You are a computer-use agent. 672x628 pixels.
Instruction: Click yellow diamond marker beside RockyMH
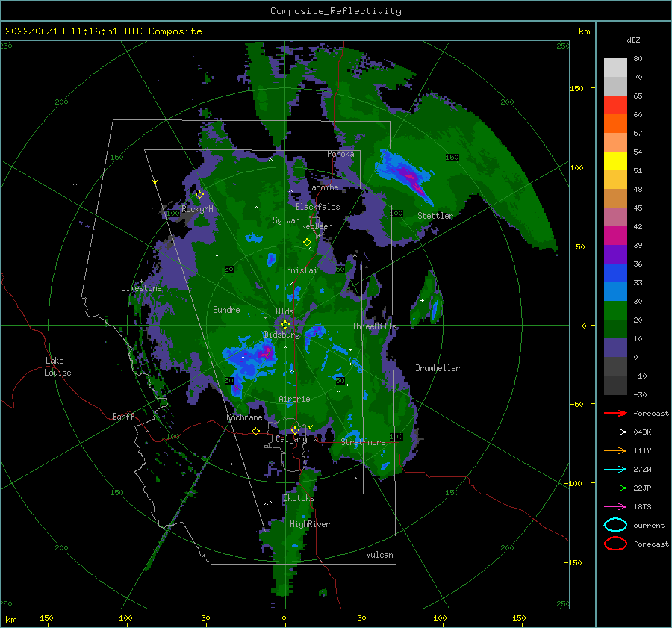(199, 195)
